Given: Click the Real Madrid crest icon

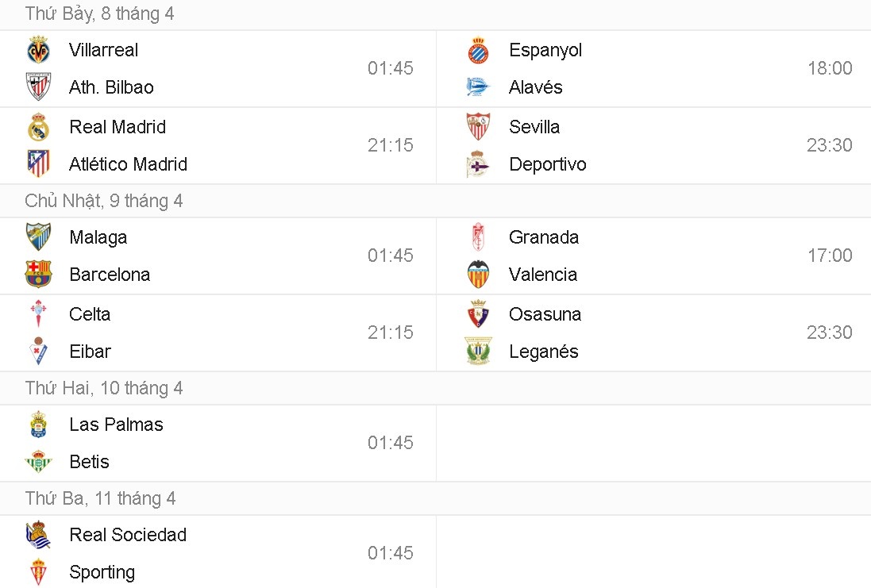Looking at the screenshot, I should (38, 127).
